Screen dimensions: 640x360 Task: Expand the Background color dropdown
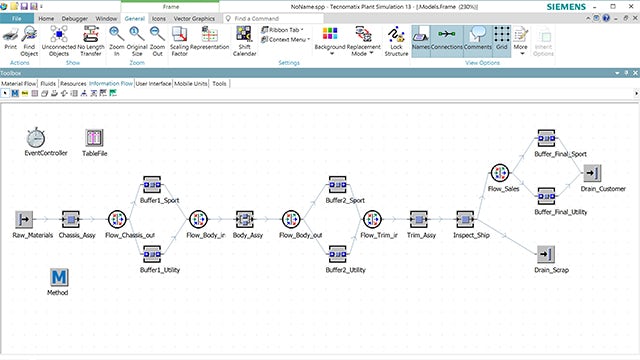click(x=330, y=41)
